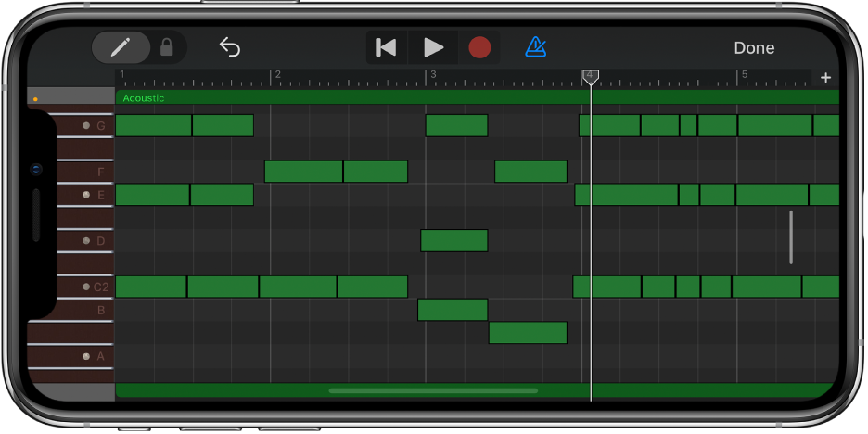Select first G note at bar 1
This screenshot has width=868, height=434.
coord(153,126)
